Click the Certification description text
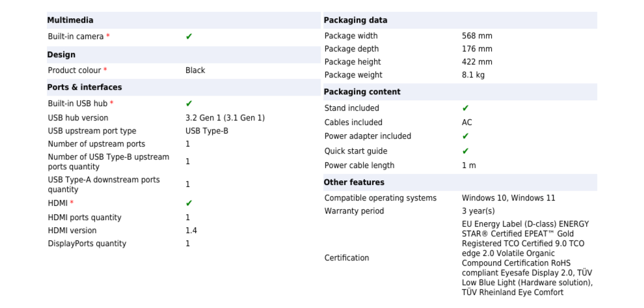Image resolution: width=644 pixels, height=308 pixels. coord(526,258)
